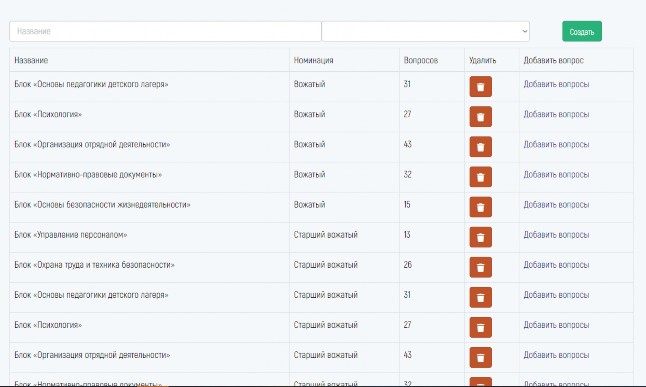646x387 pixels.
Task: Delete Старший вожатый block «Психология»
Action: click(x=480, y=327)
